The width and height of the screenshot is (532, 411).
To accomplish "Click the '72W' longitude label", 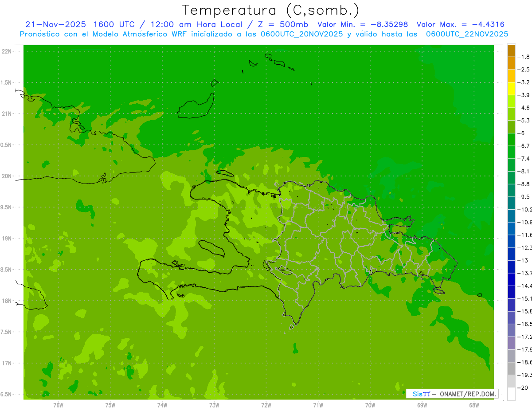I will coord(266,405).
